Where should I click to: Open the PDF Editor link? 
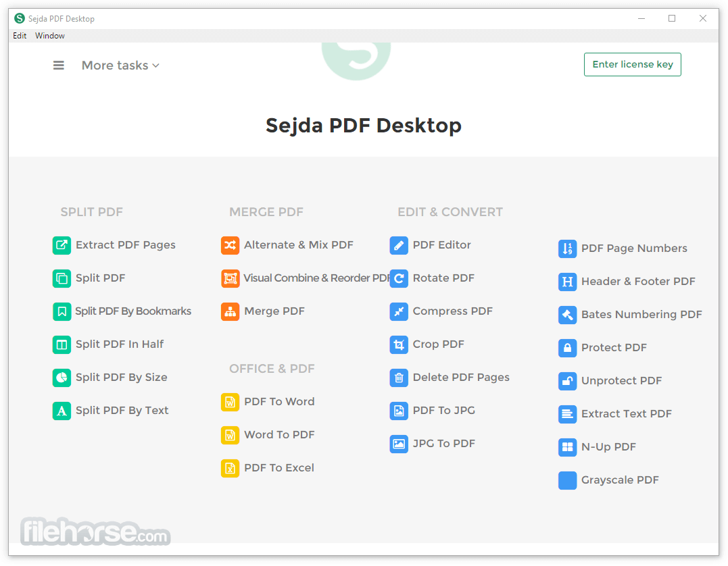point(441,245)
